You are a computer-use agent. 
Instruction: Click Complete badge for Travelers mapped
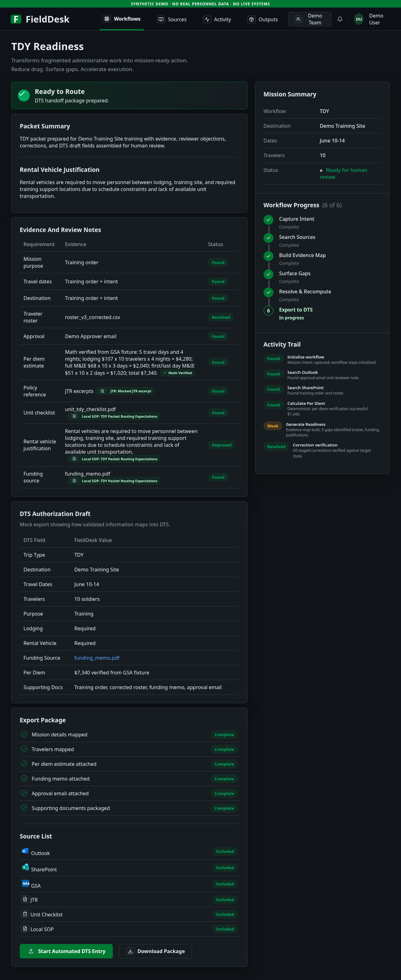[224, 750]
